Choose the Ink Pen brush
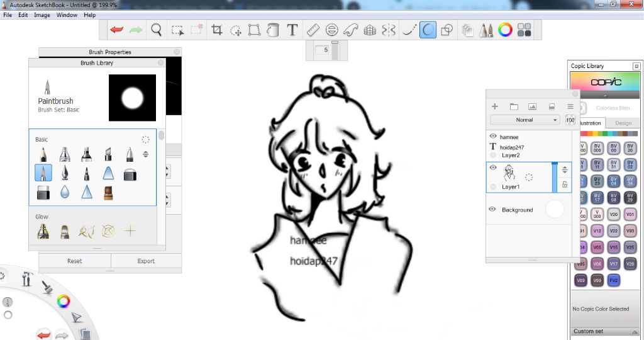The height and width of the screenshot is (340, 644). click(65, 173)
